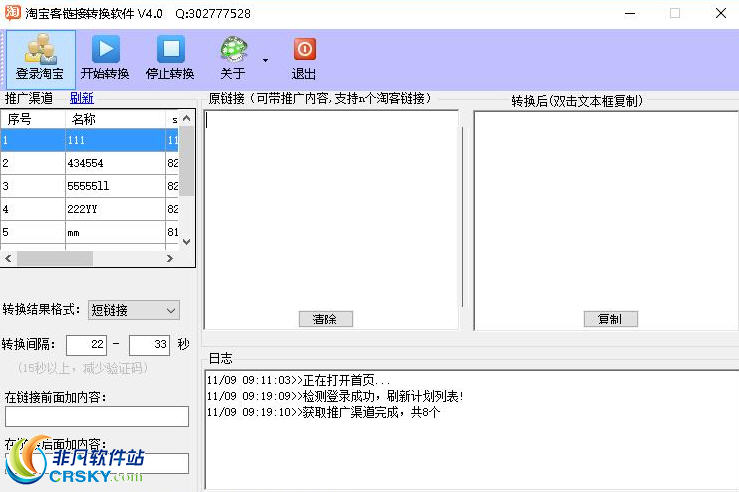Start conversion with 开始转换 button
This screenshot has height=492, width=739.
pos(105,59)
